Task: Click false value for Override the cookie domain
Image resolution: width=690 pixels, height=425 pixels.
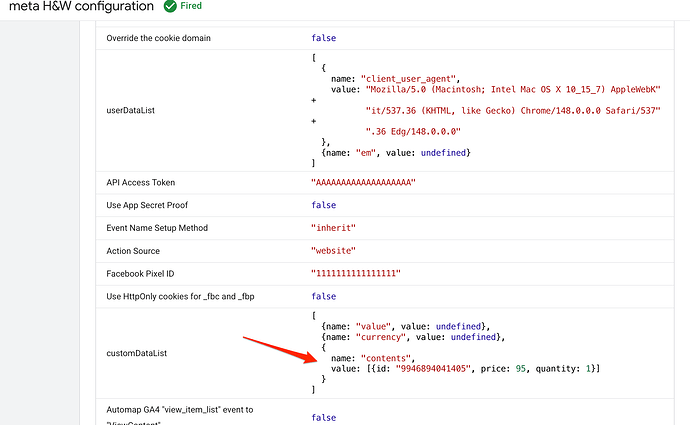Action: coord(323,38)
